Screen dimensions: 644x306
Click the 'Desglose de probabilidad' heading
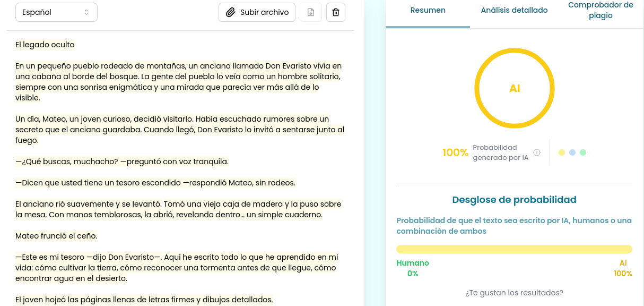point(514,200)
